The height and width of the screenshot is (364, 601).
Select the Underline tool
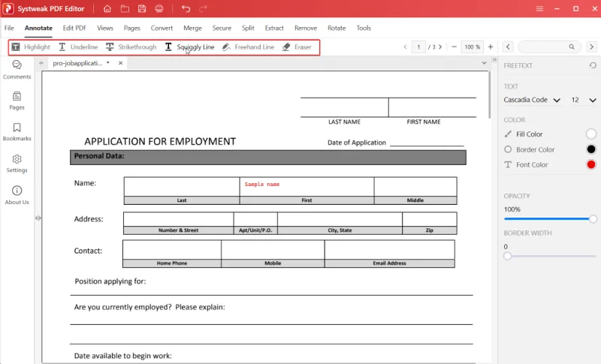78,47
